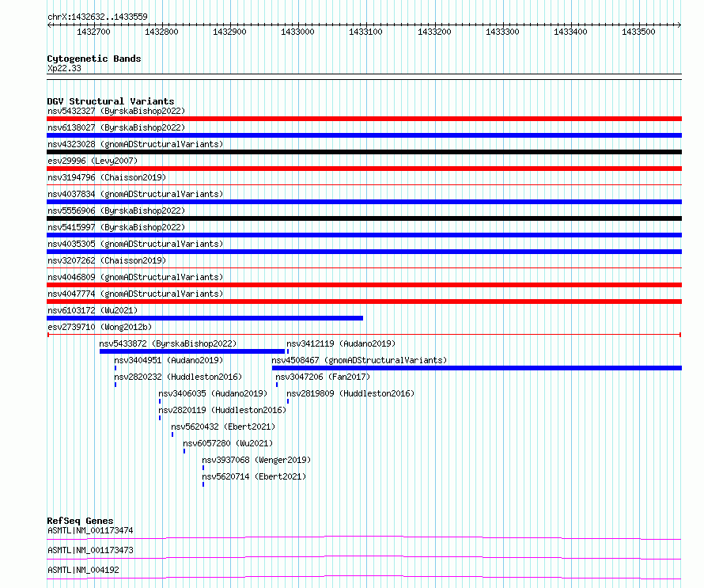This screenshot has height=588, width=704.
Task: Click small blue marker under nsv5620714 (Ebert2021)
Action: coord(203,484)
